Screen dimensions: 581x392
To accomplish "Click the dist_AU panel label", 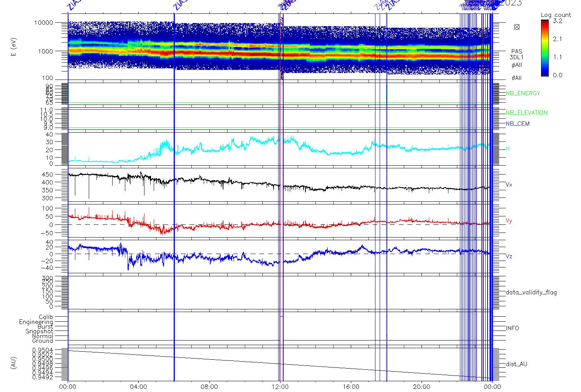I will coord(516,364).
